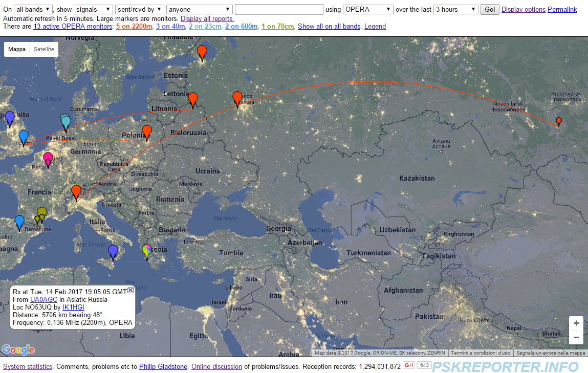Select the teal marker over Paesi Bassi
Screen dimensions: 588x373
tap(66, 123)
